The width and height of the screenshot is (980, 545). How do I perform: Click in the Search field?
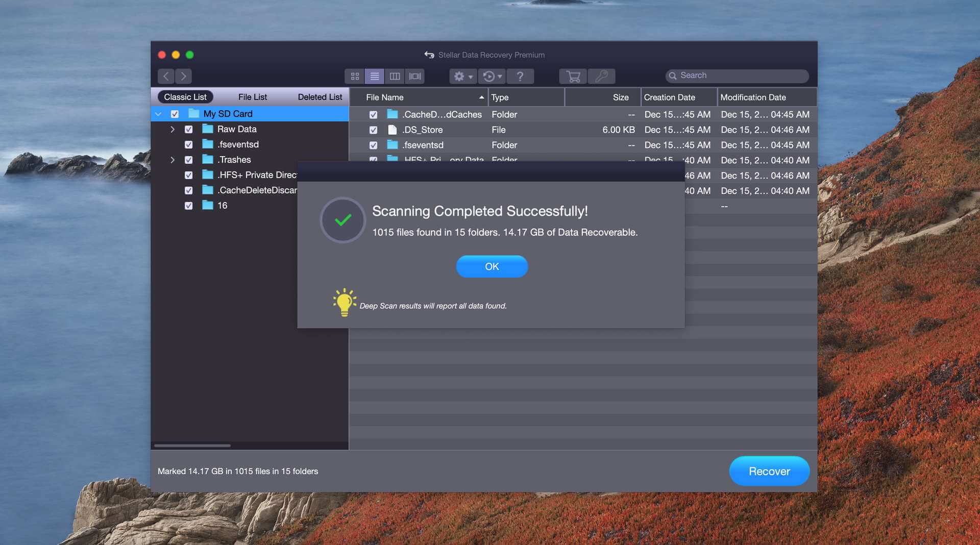pyautogui.click(x=737, y=76)
